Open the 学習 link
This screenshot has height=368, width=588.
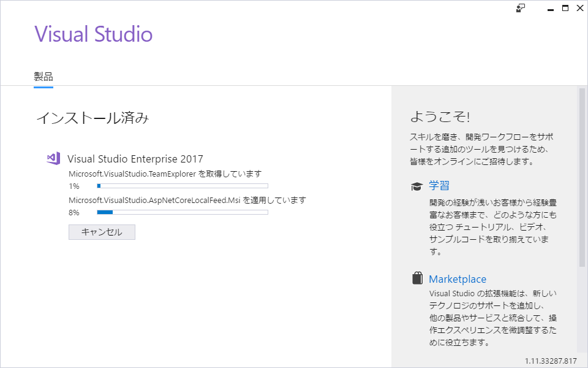tap(439, 185)
